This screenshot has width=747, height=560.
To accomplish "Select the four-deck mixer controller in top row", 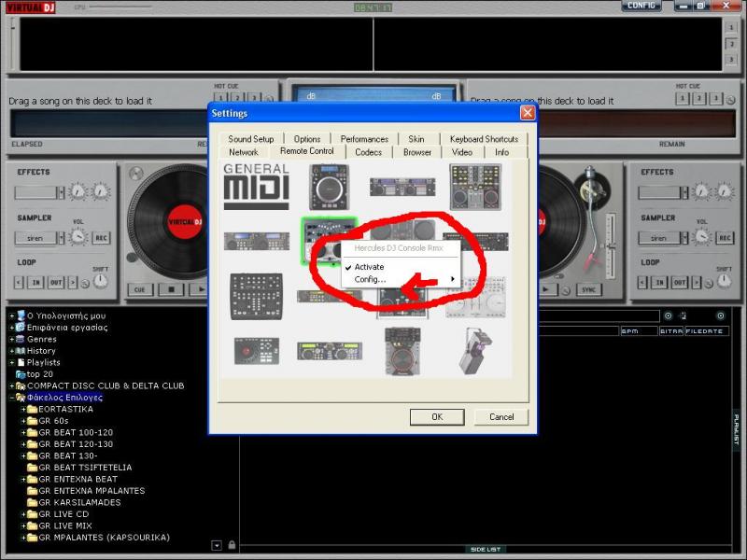I will [475, 187].
